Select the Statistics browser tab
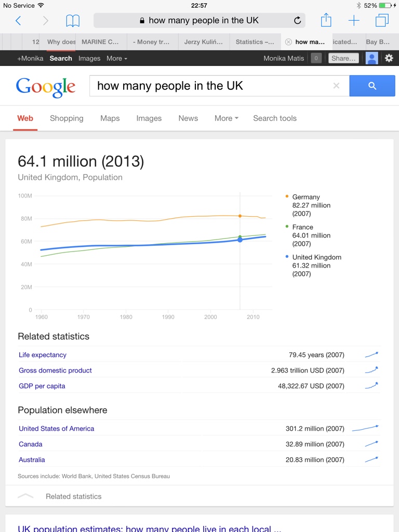Viewport: 399px width, 532px height. pos(255,42)
